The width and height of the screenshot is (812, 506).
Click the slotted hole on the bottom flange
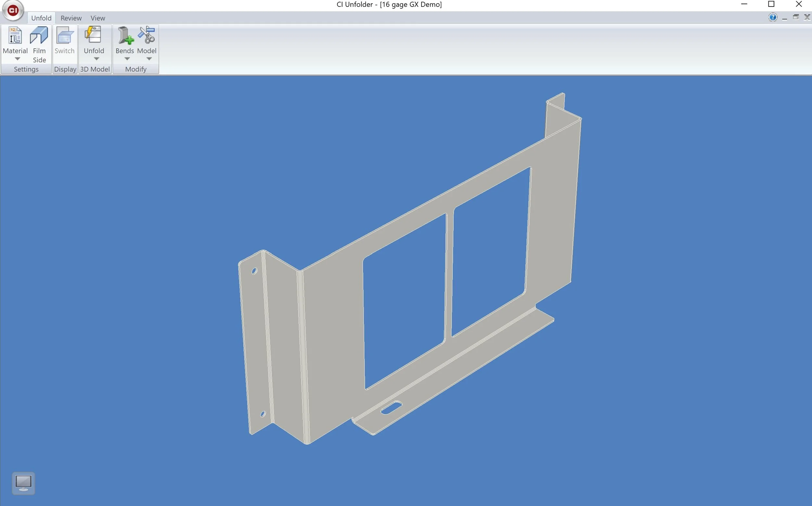[391, 408]
